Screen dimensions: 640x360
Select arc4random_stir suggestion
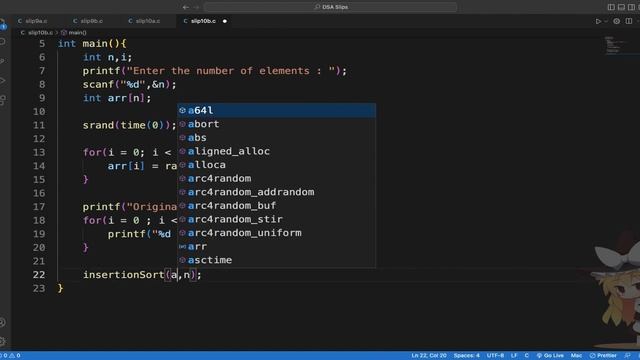(x=276, y=219)
